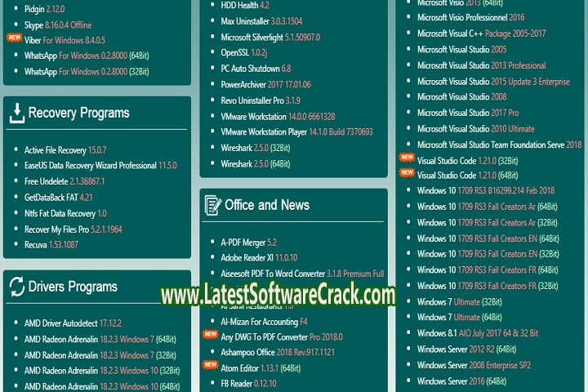Click the Drivers Programs refresh icon

click(16, 287)
